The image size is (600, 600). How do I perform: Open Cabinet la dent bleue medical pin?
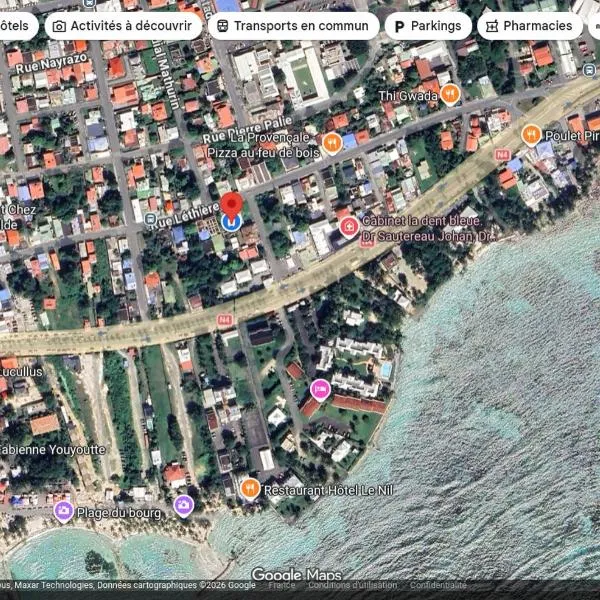pyautogui.click(x=349, y=227)
